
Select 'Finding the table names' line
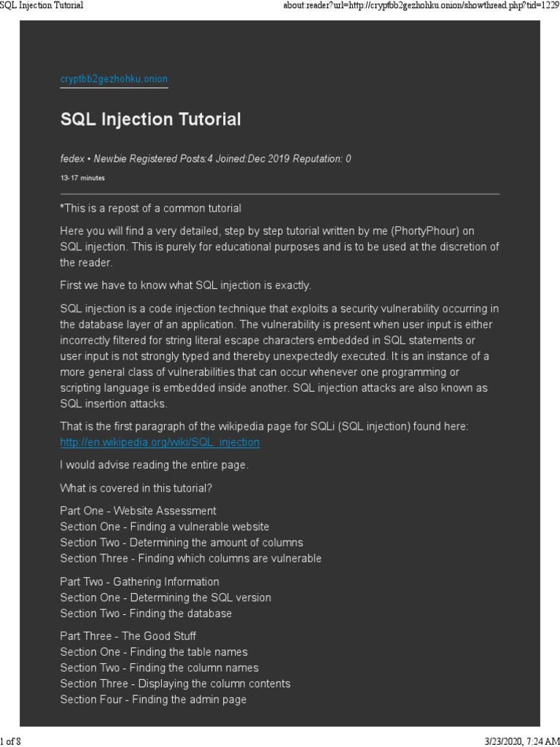coord(153,652)
